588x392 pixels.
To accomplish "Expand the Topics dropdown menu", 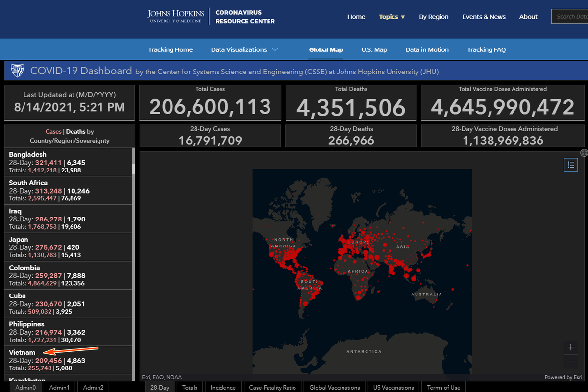I will click(392, 17).
